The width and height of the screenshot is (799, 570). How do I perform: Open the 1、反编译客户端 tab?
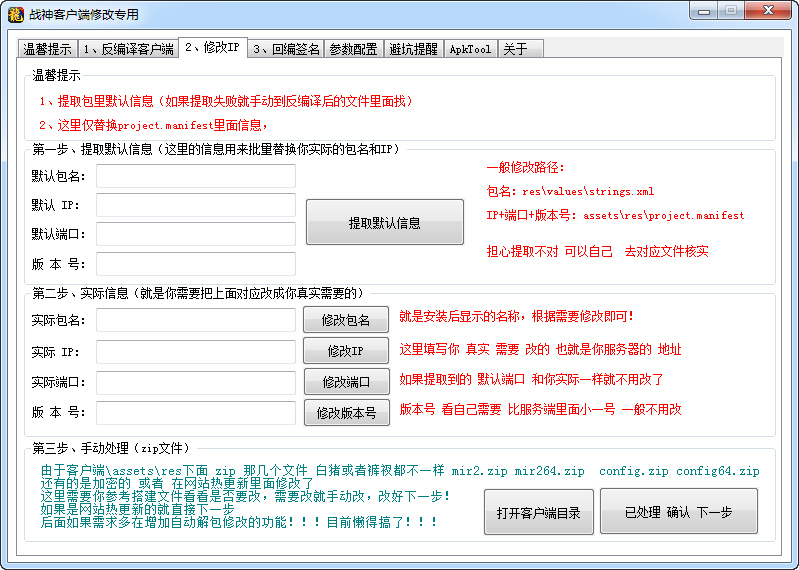point(128,49)
